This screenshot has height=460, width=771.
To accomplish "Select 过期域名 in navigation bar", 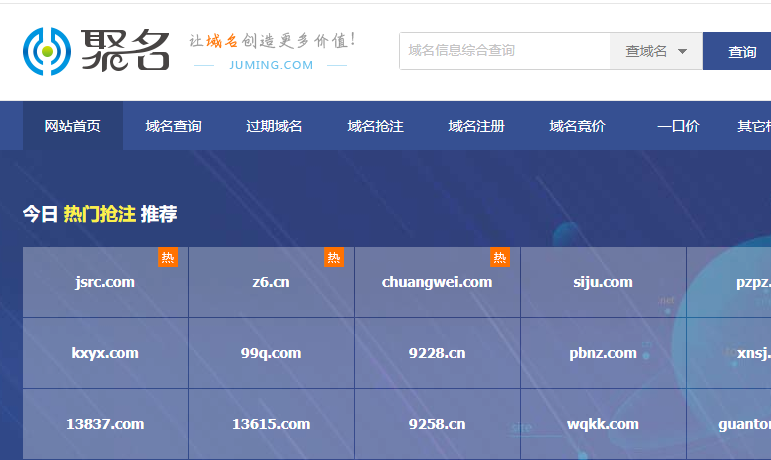I will point(274,126).
